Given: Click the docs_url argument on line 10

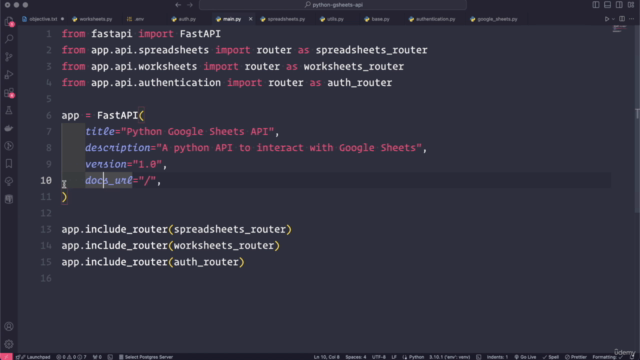Looking at the screenshot, I should click(x=123, y=180).
